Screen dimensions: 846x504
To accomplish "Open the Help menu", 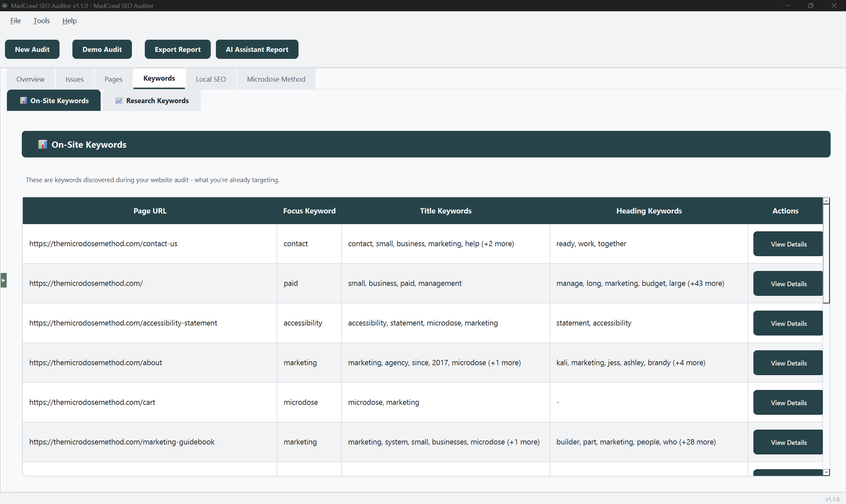I will (69, 21).
